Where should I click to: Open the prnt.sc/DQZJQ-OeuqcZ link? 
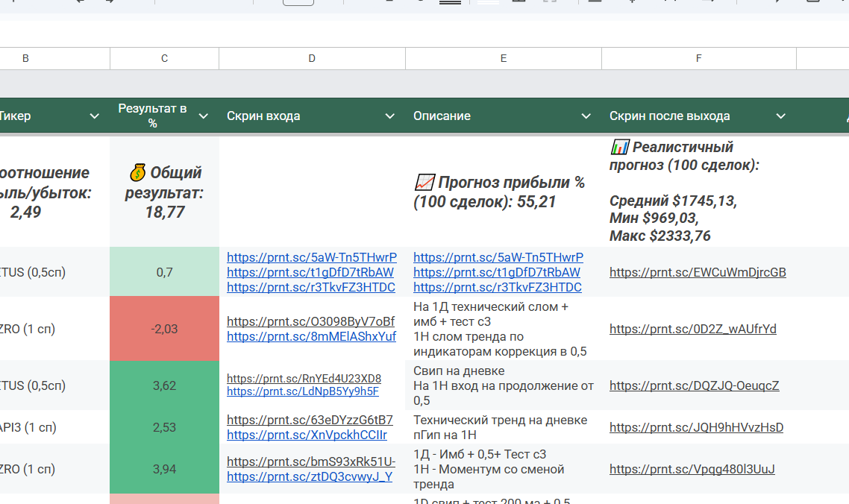694,385
